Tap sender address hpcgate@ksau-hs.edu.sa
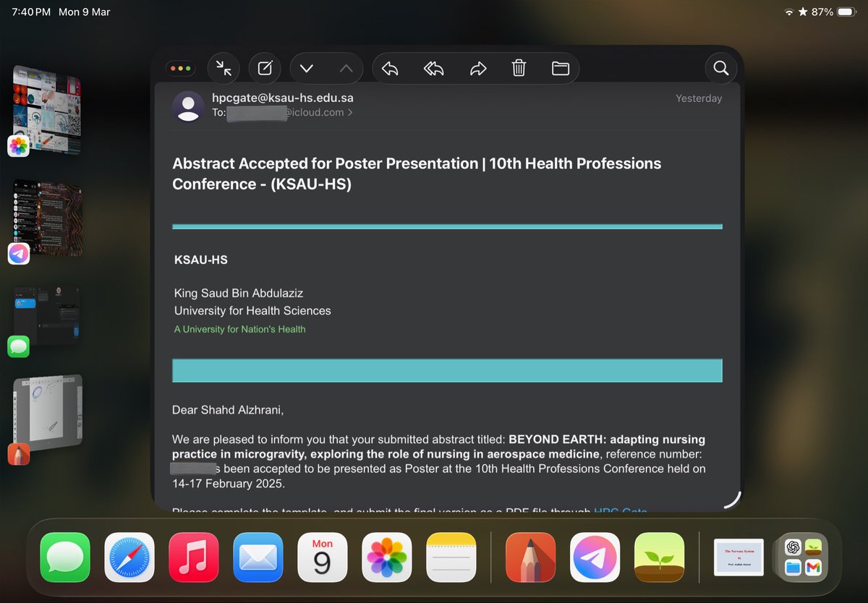 283,98
